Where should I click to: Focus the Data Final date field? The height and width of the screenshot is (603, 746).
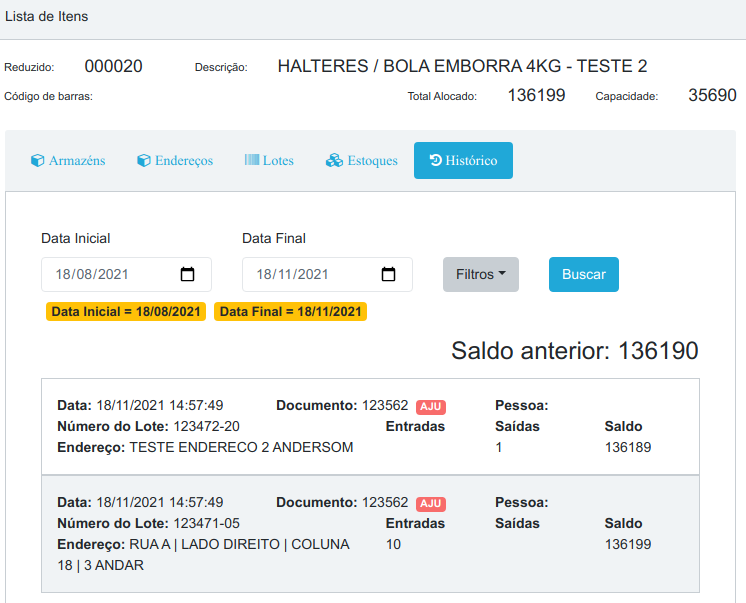327,275
